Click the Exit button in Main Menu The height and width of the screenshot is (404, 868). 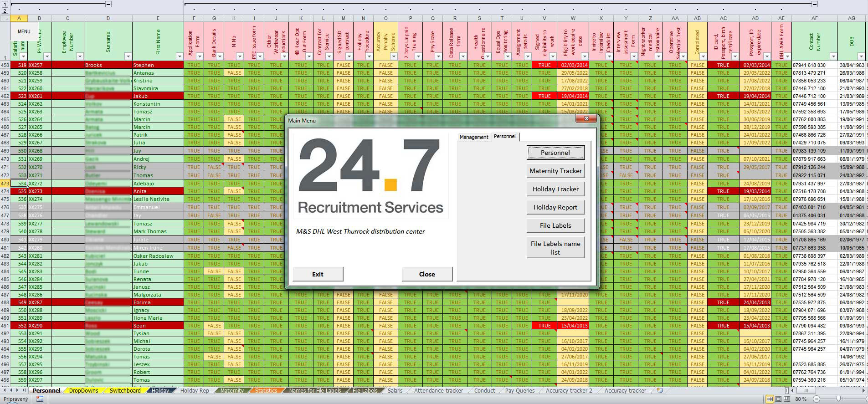pos(318,274)
